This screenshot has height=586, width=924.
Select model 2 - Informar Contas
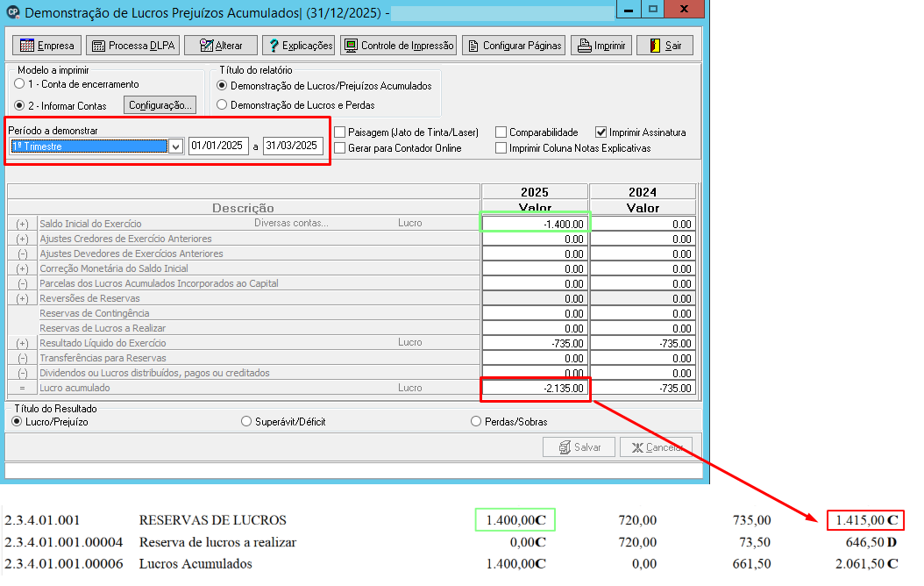[x=19, y=105]
